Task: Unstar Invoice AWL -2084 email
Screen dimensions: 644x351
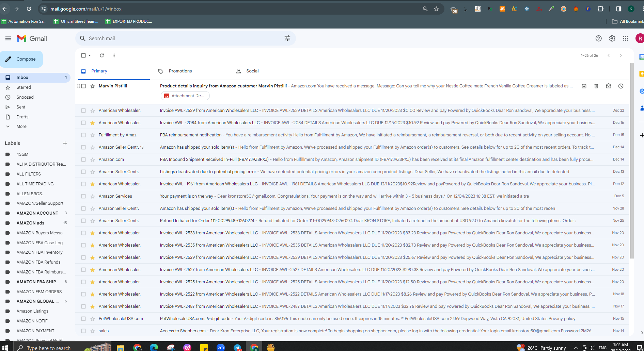Action: click(92, 123)
